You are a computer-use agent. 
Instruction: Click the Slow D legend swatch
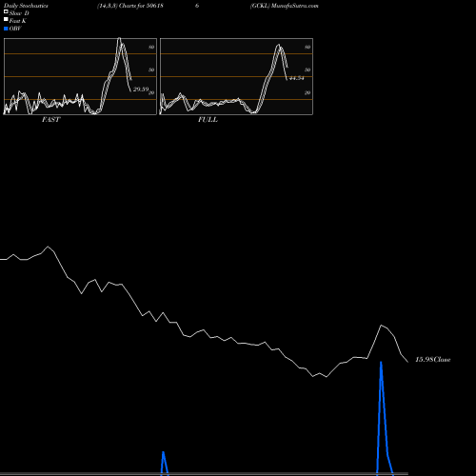[x=6, y=11]
